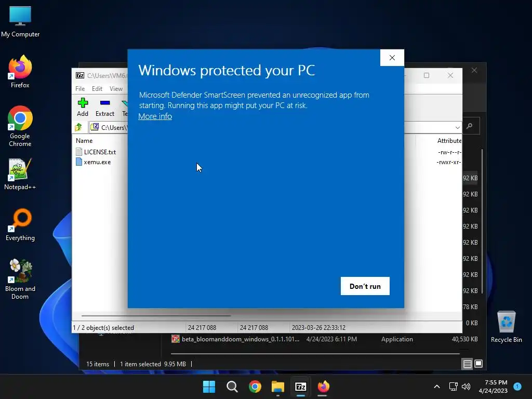Open Chrome from the taskbar
The width and height of the screenshot is (532, 399).
tap(255, 387)
